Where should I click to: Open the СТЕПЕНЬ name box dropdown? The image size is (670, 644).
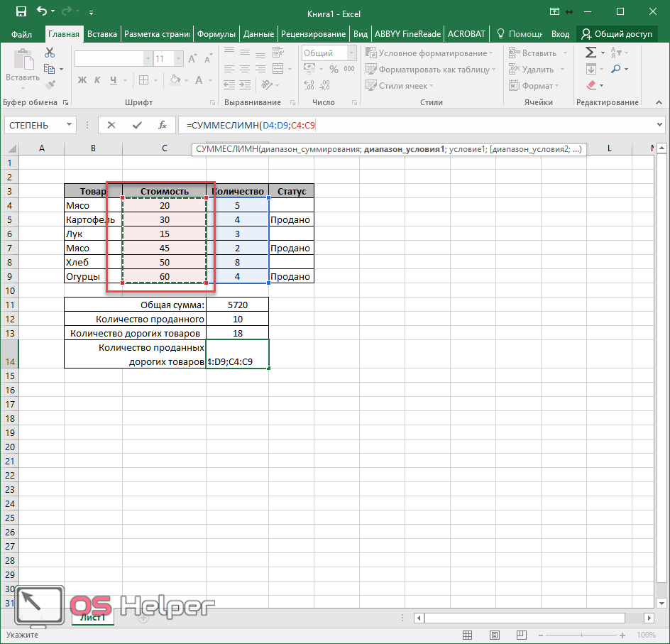70,125
